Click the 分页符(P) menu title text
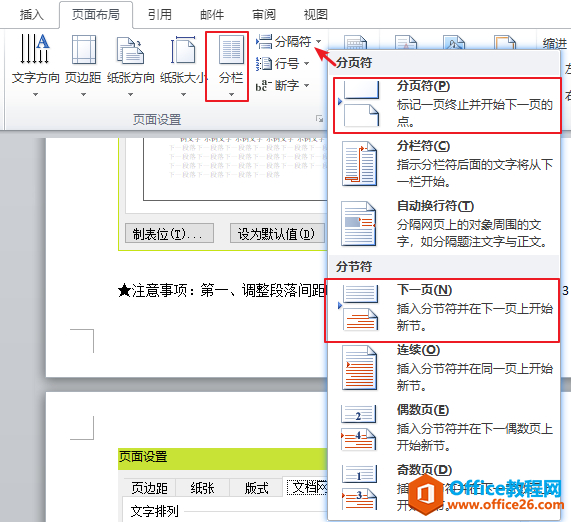 [x=424, y=86]
